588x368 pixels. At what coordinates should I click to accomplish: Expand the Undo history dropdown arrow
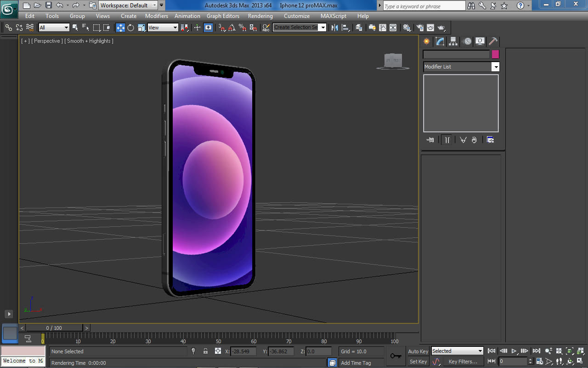coord(68,6)
